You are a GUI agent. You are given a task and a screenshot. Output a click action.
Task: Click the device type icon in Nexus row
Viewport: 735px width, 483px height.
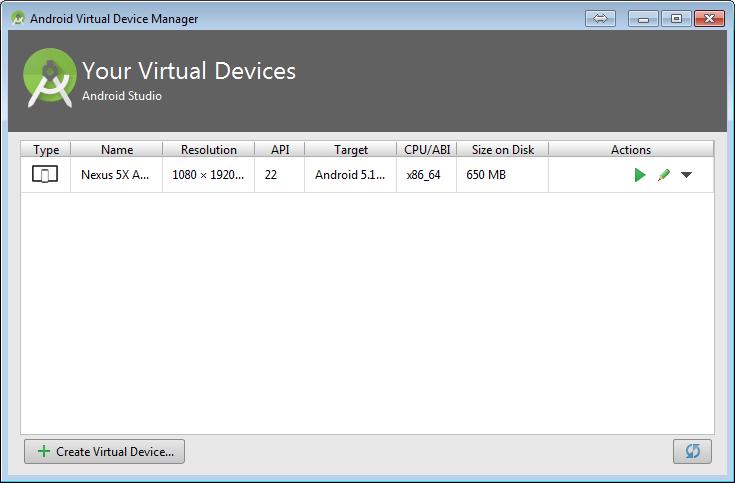[x=45, y=174]
